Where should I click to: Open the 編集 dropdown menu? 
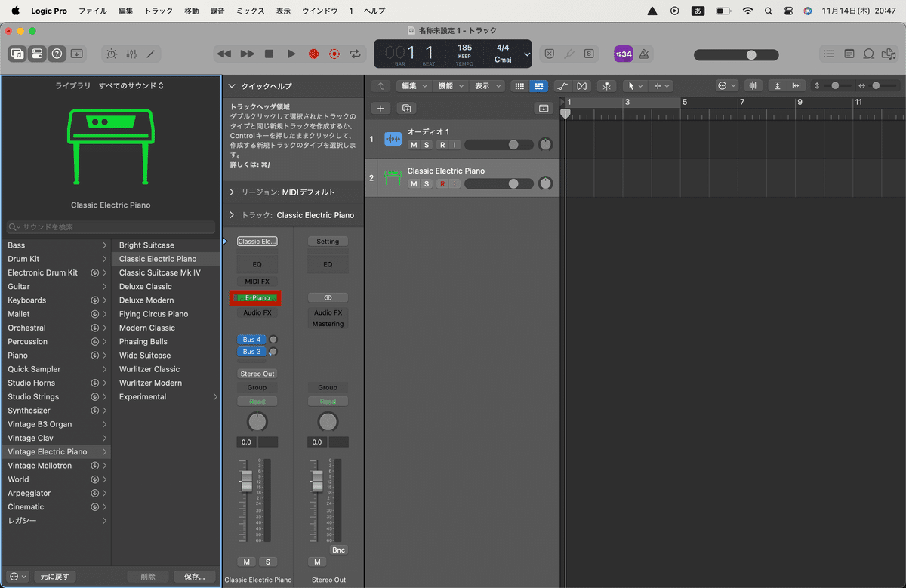pyautogui.click(x=414, y=85)
